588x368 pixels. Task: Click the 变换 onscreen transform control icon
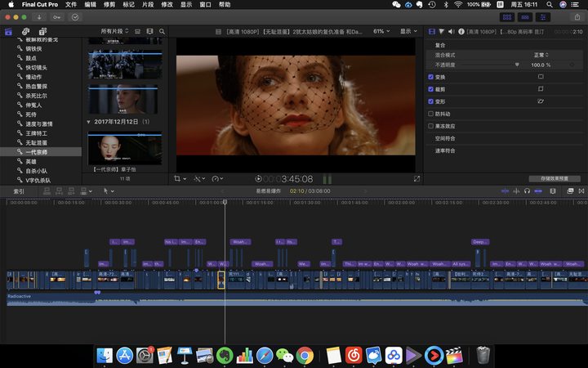pos(541,77)
